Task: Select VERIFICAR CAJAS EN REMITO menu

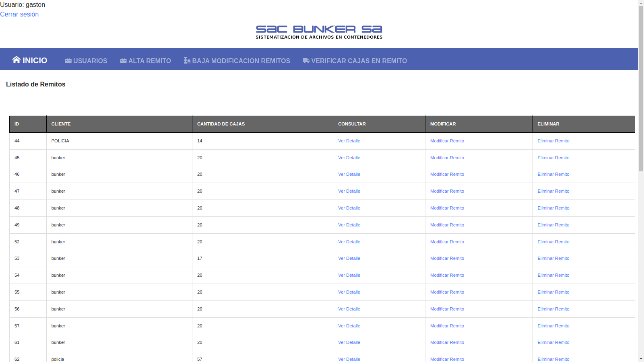Action: [359, 61]
